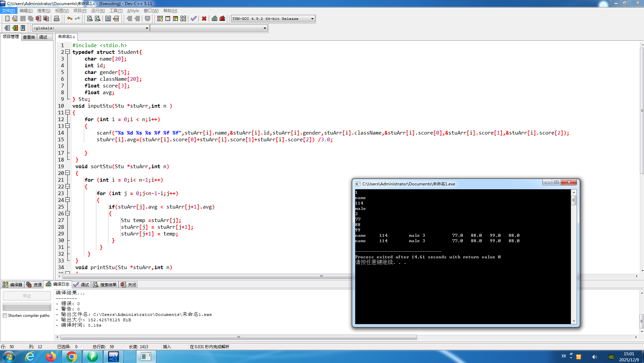Open the 搜索结果 bottom tab
The width and height of the screenshot is (644, 363).
pos(105,285)
